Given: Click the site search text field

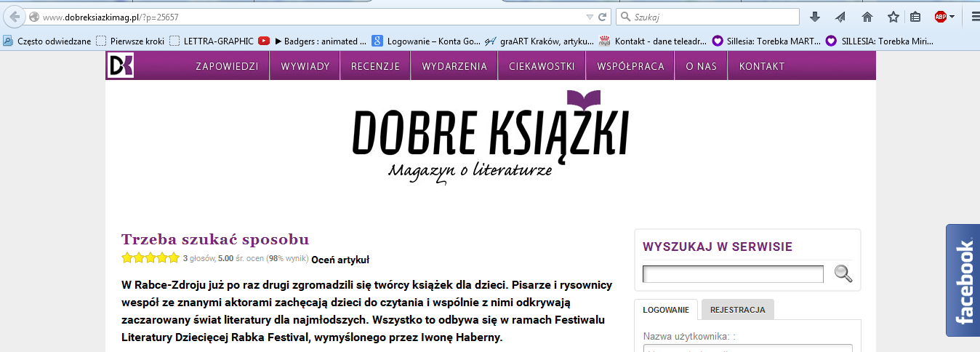Looking at the screenshot, I should click(x=733, y=274).
